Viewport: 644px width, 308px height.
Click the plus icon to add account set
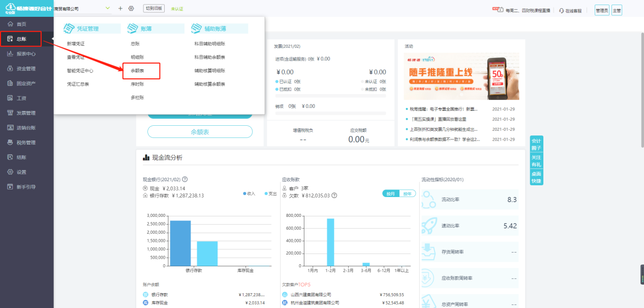pos(120,9)
